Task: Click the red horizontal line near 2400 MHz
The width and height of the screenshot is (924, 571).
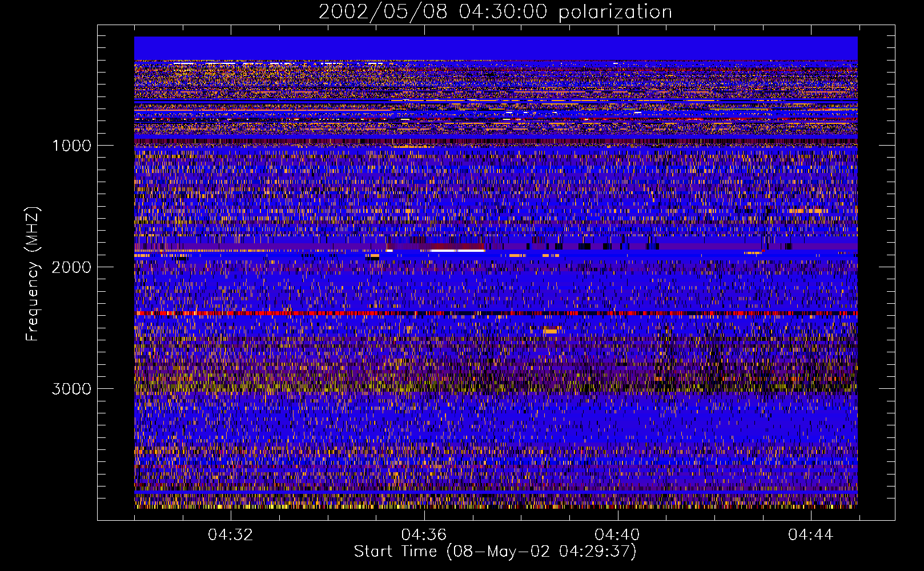Action: (x=496, y=313)
